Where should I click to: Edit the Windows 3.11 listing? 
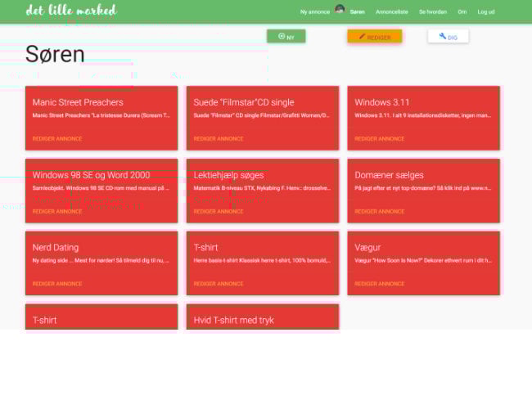(x=379, y=139)
